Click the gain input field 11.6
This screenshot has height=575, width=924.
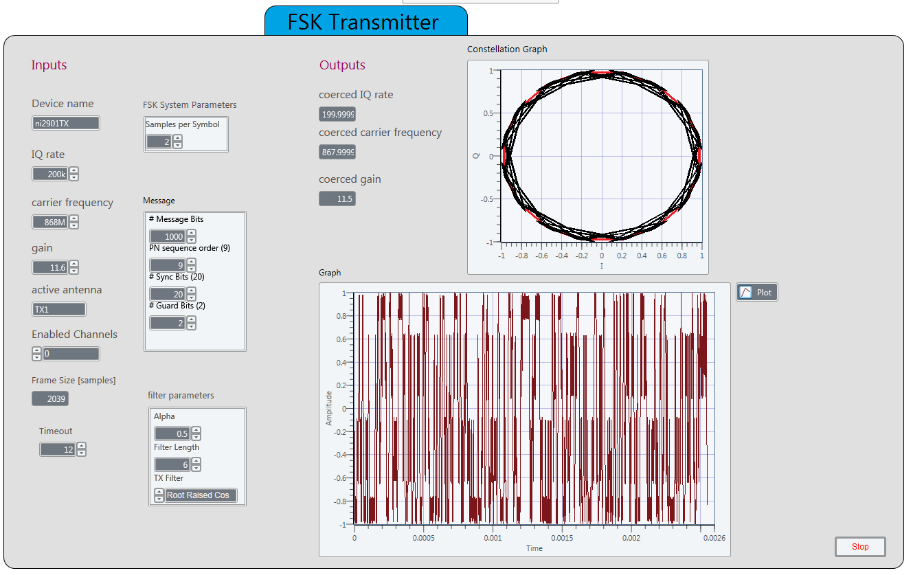click(49, 267)
